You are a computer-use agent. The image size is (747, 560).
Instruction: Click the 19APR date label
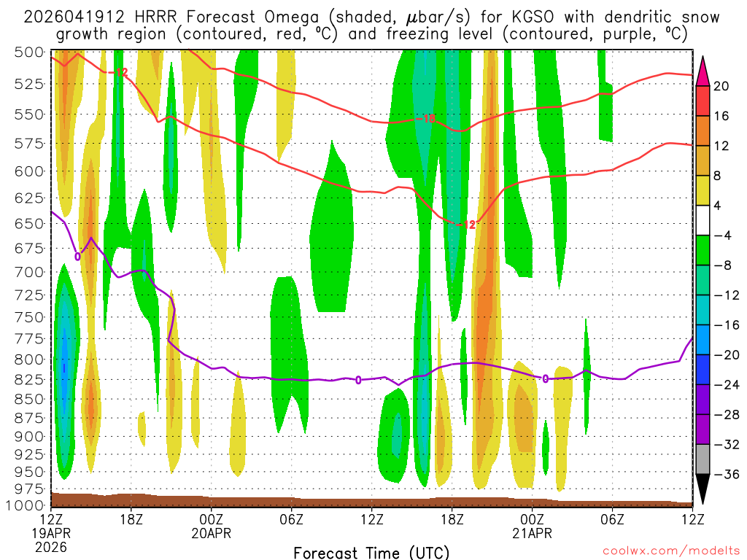tap(51, 533)
